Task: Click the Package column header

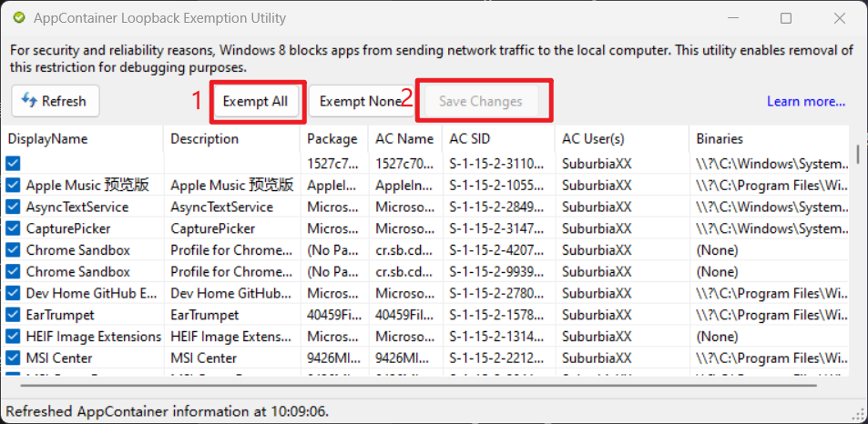Action: click(x=333, y=139)
